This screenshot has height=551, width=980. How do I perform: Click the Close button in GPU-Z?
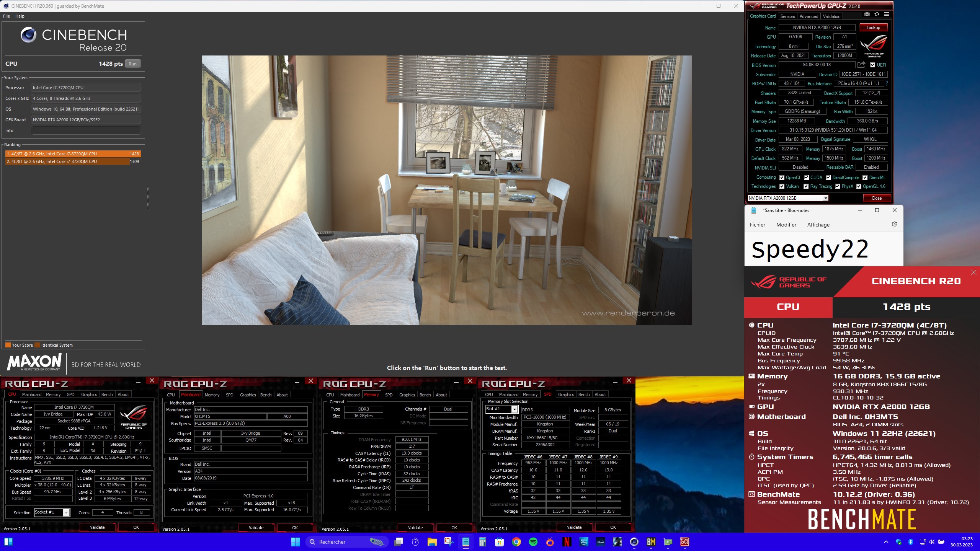876,198
